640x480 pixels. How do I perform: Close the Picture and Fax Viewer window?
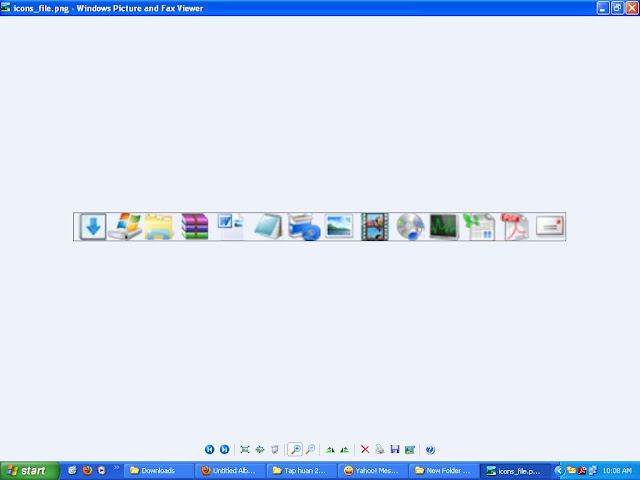pyautogui.click(x=632, y=8)
